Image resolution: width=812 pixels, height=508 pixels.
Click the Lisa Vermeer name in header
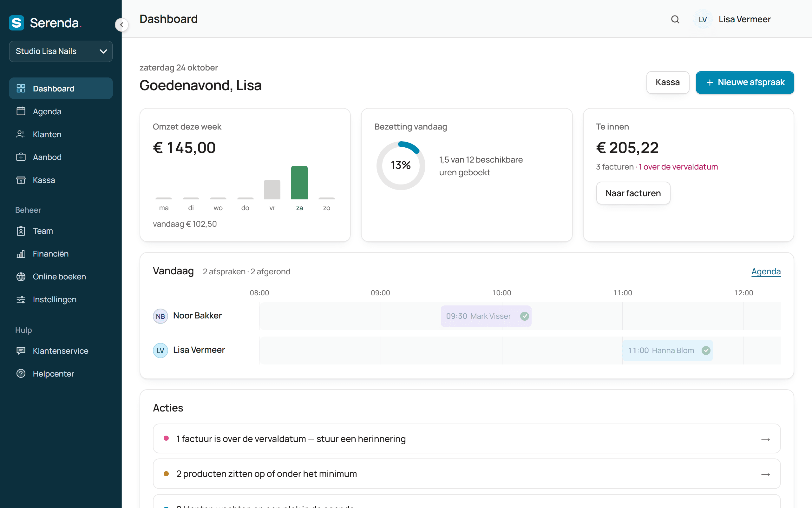click(744, 19)
